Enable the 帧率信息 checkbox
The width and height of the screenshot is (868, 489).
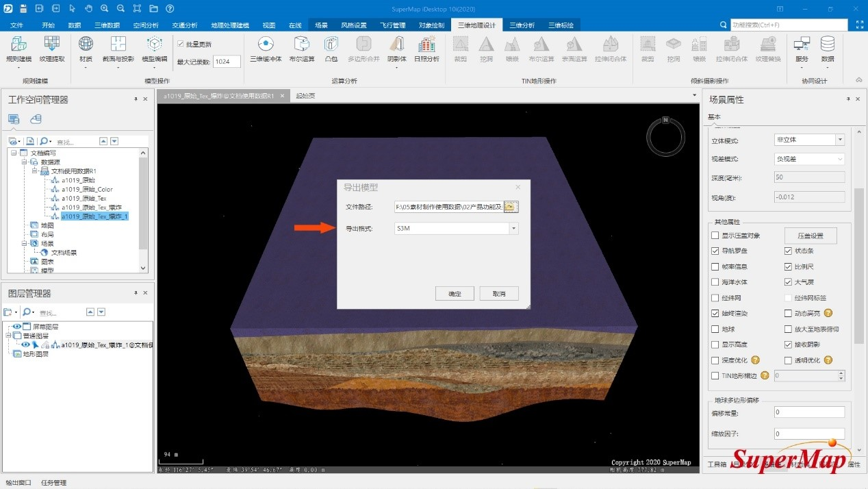click(715, 267)
